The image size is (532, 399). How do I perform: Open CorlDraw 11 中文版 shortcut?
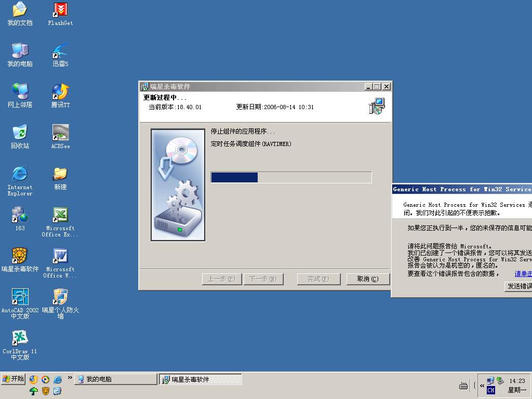20,345
